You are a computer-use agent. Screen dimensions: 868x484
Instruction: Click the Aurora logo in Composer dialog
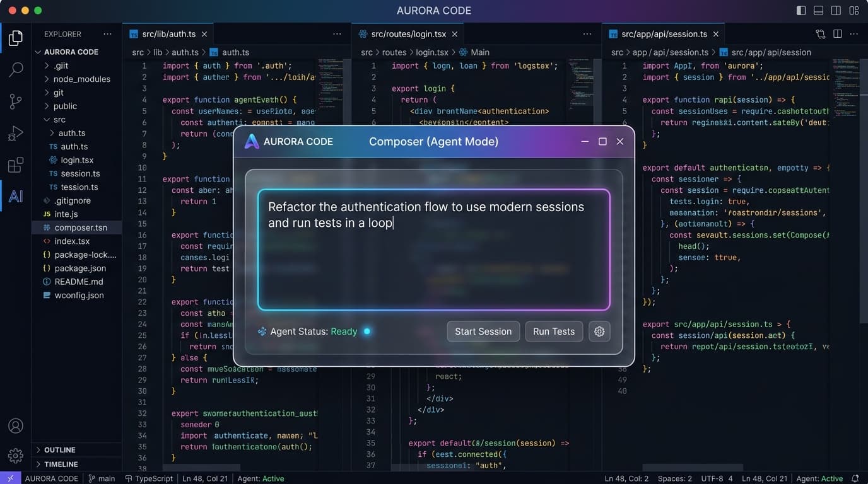[x=252, y=142]
